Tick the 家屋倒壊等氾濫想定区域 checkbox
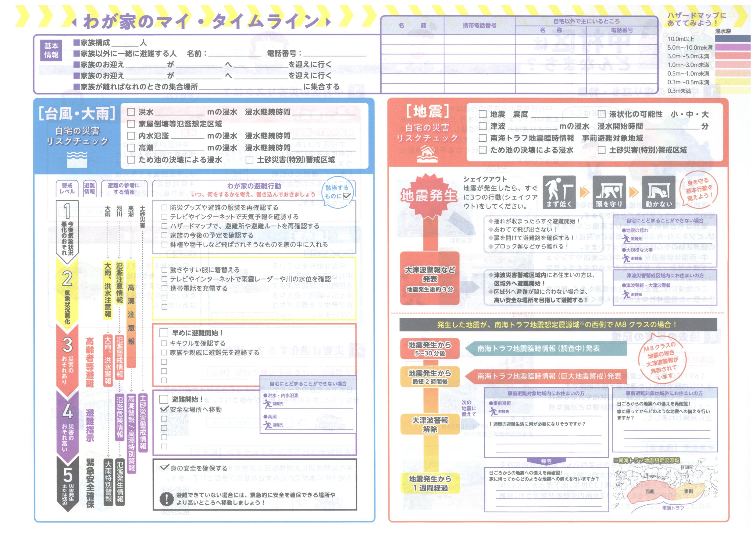756x534 pixels. pos(131,124)
